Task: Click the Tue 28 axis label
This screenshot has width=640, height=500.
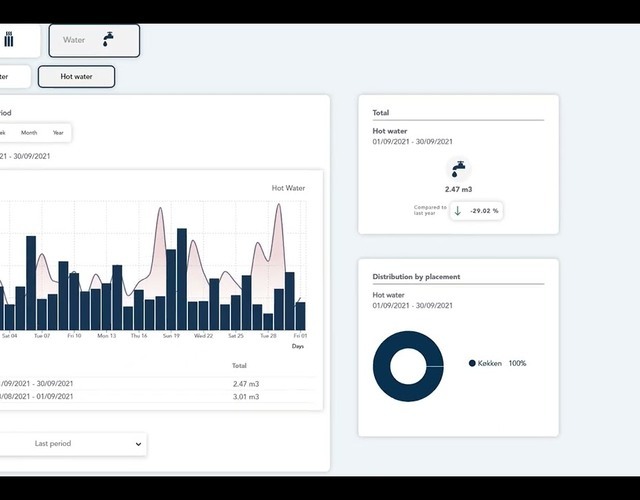Action: (x=268, y=336)
